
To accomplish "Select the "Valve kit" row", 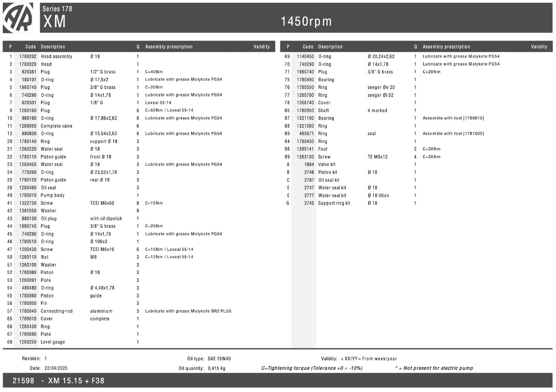I will click(x=327, y=165).
